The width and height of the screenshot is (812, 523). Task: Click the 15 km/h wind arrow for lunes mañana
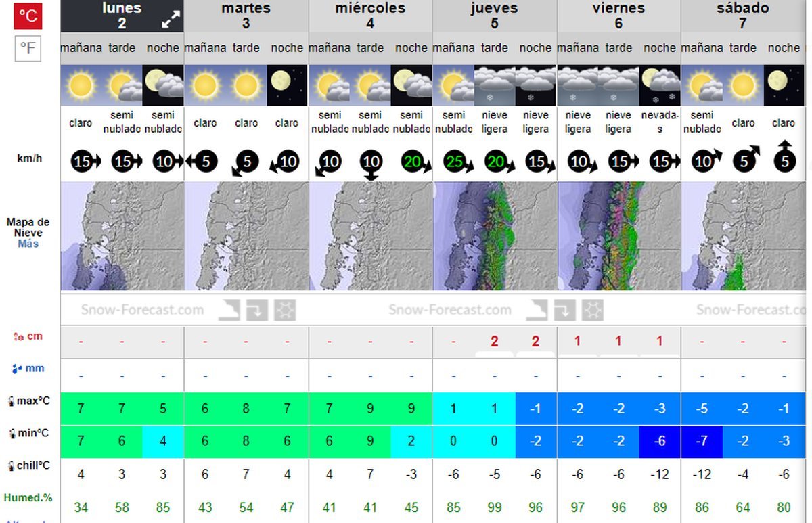tap(85, 162)
